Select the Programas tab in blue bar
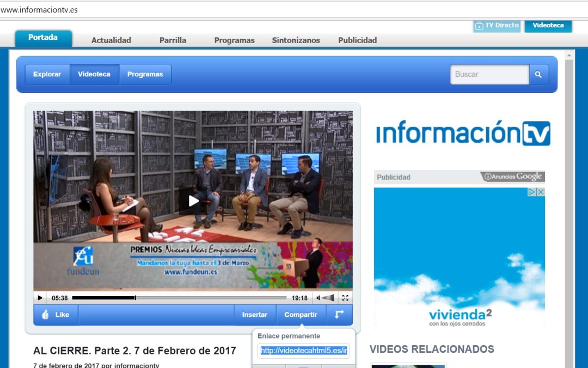 145,75
